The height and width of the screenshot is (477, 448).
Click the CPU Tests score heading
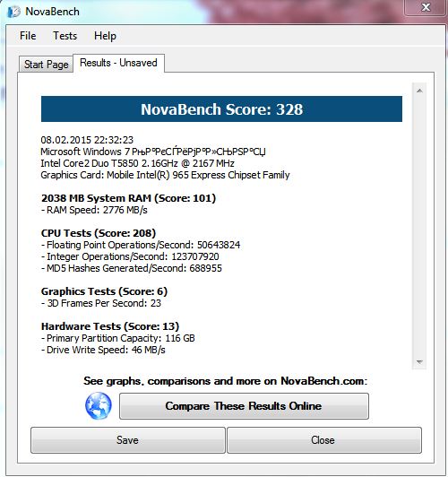99,233
